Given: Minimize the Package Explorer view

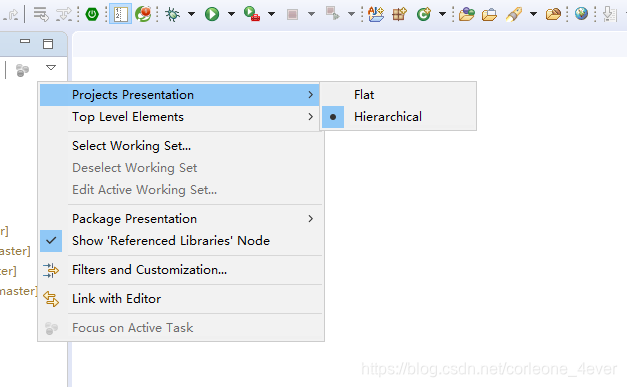Looking at the screenshot, I should (25, 41).
